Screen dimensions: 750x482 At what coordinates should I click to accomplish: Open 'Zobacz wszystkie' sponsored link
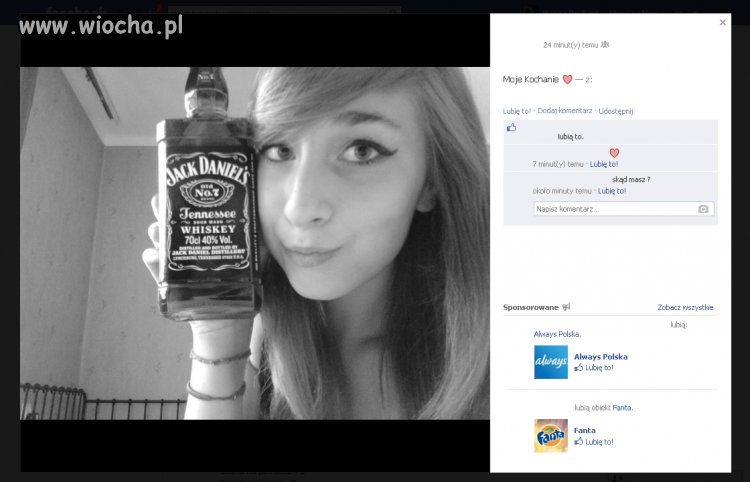point(685,307)
